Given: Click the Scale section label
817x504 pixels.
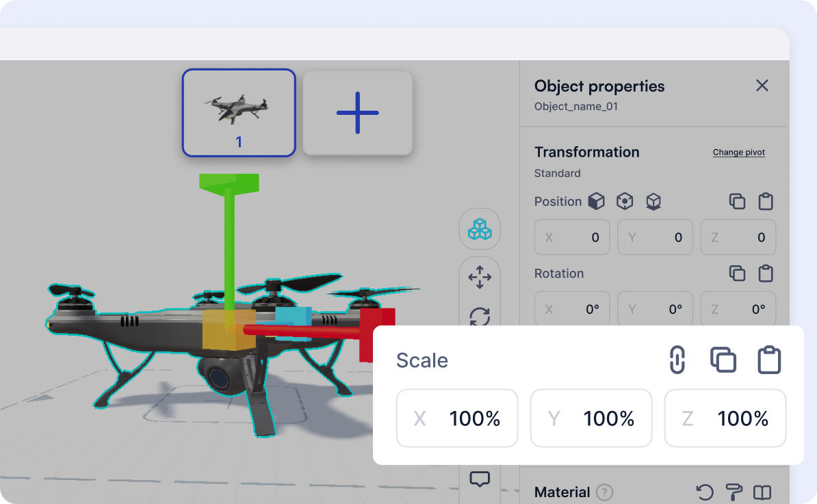Looking at the screenshot, I should pyautogui.click(x=422, y=360).
